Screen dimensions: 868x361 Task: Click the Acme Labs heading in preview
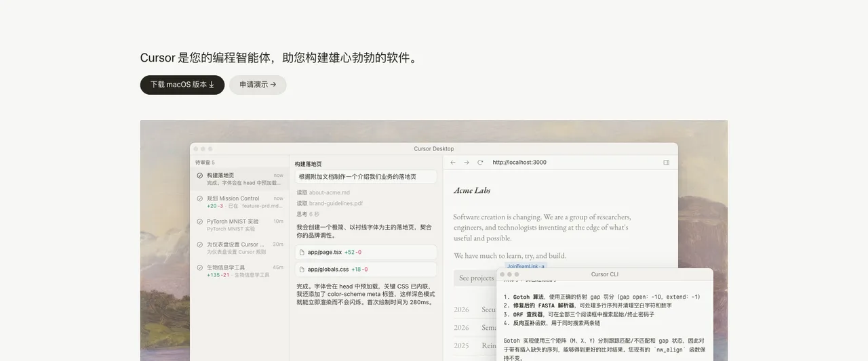472,190
